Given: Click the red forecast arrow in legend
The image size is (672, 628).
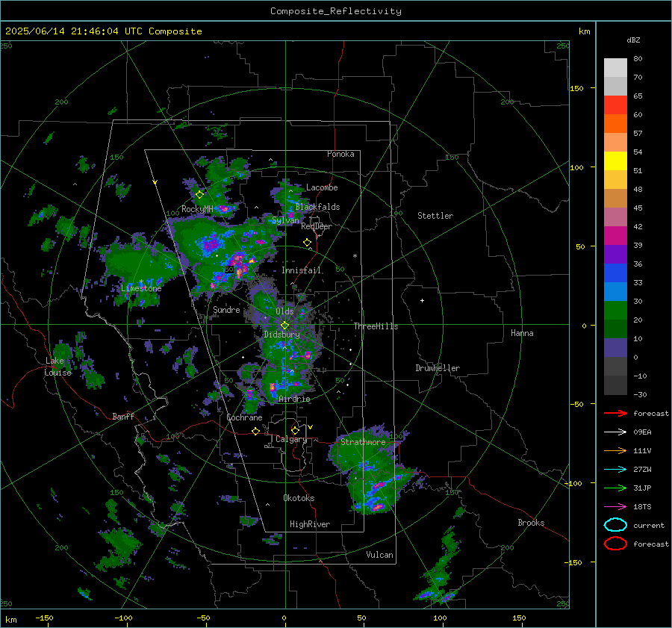Looking at the screenshot, I should pos(615,413).
